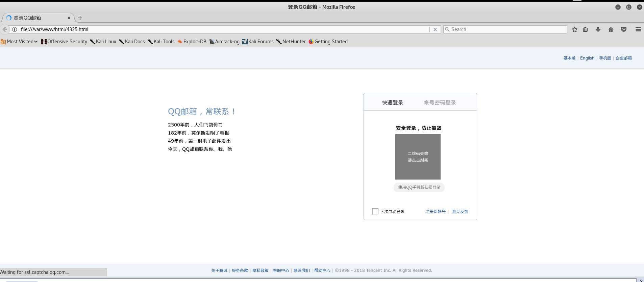Open the Kali Forums bookmark
Screen dimensions: 644x282
[x=258, y=42]
